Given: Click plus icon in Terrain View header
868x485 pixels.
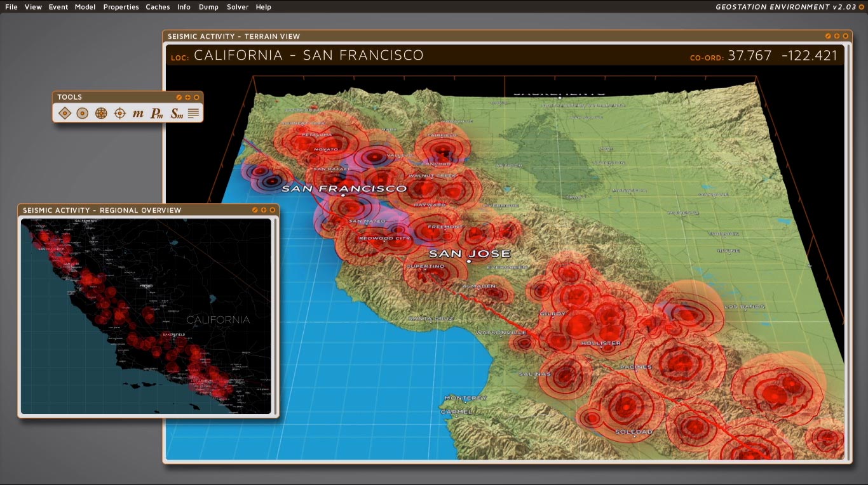Looking at the screenshot, I should (837, 36).
